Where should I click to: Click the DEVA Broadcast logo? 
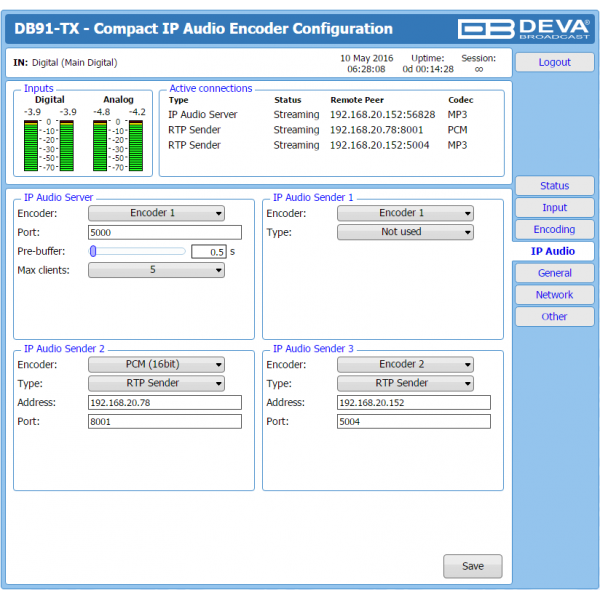(523, 29)
